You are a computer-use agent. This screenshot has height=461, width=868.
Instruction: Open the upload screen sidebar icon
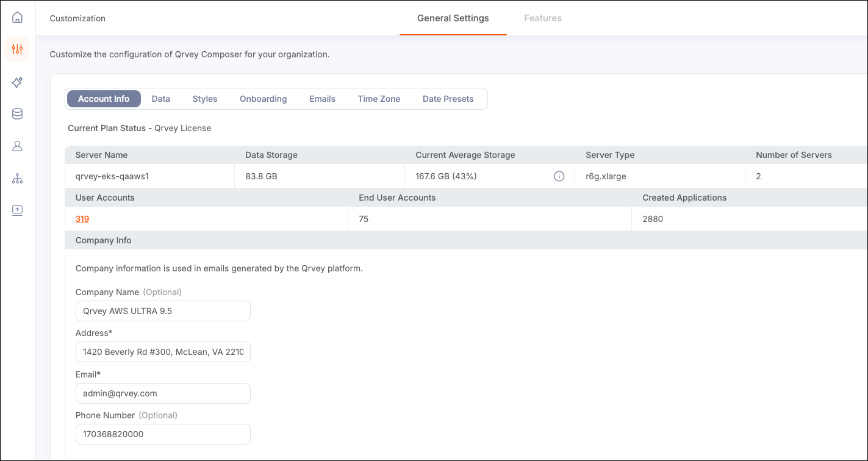(17, 210)
